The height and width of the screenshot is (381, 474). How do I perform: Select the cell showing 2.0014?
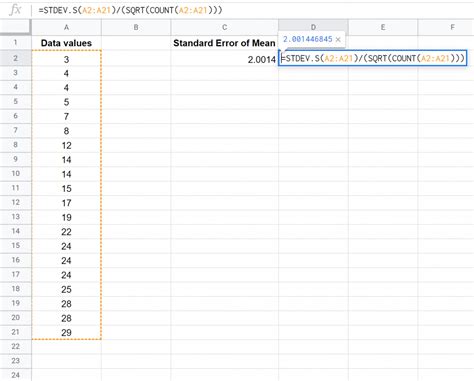224,59
